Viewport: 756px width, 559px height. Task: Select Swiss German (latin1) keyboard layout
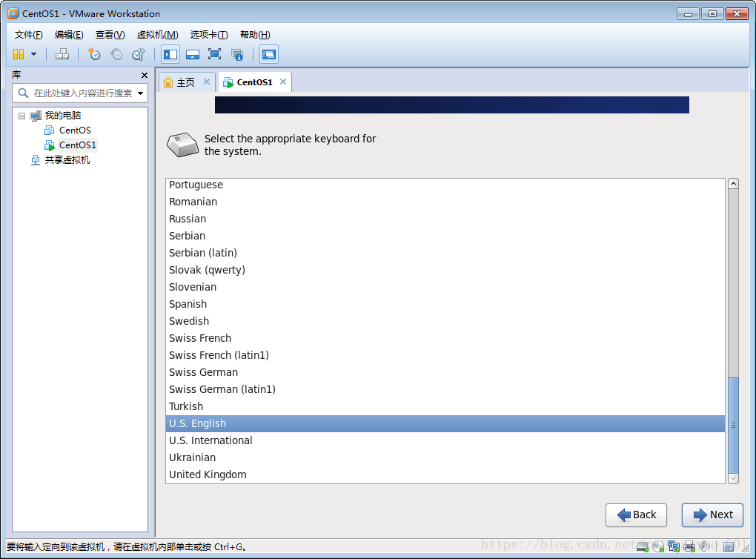tap(445, 389)
